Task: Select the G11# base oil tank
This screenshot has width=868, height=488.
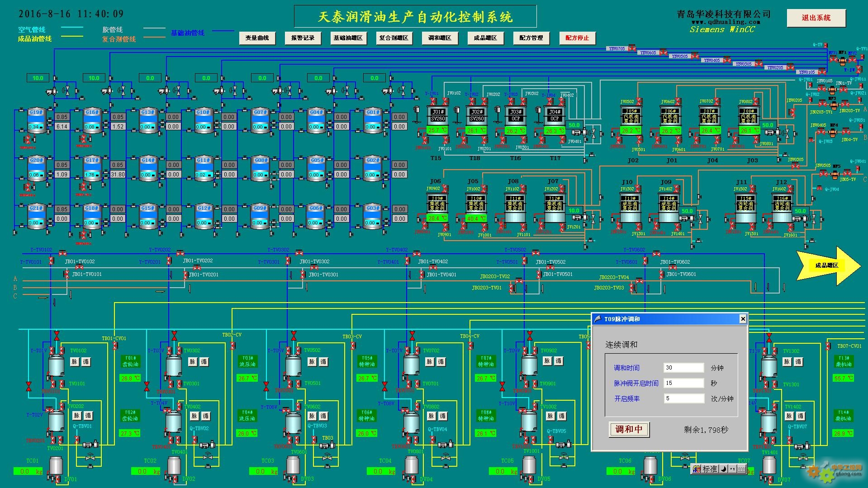Action: click(204, 169)
